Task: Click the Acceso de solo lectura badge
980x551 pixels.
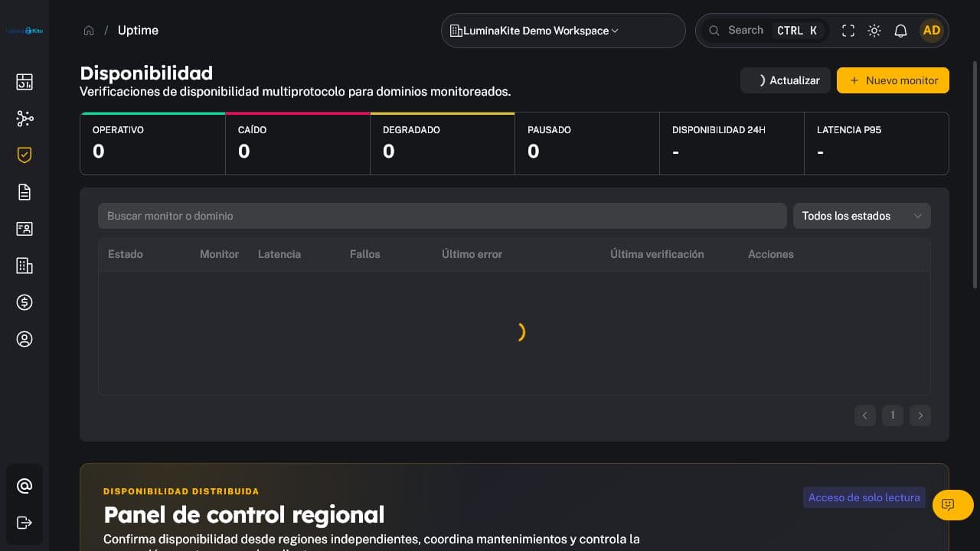Action: point(864,497)
